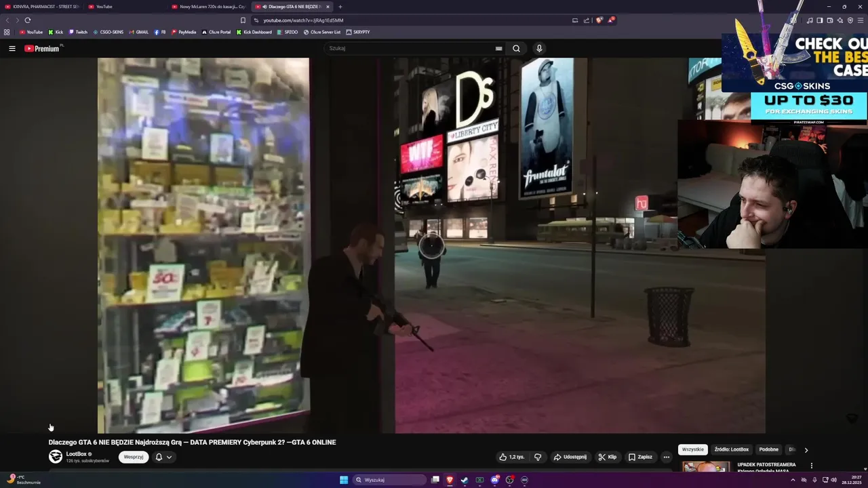Click the Klip scissors button
The height and width of the screenshot is (488, 868).
coord(608,457)
